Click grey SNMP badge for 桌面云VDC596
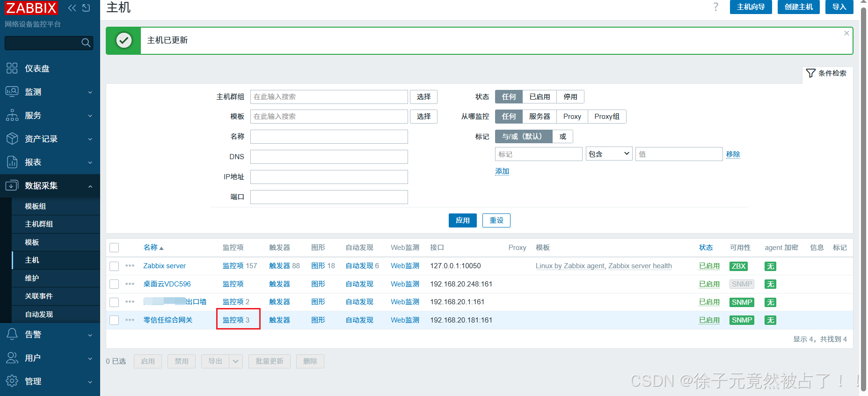 742,284
